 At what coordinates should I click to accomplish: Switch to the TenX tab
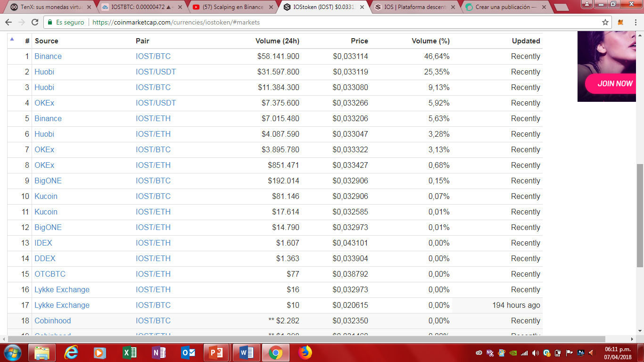52,8
